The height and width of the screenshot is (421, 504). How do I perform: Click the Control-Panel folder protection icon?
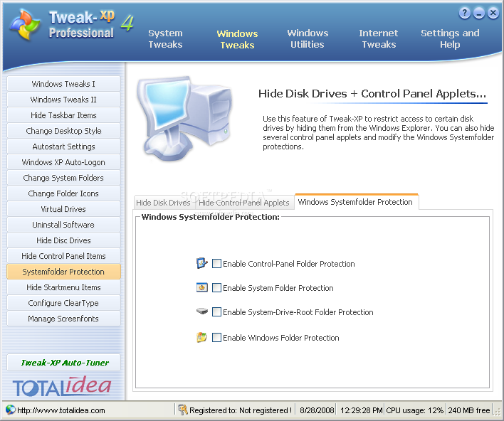pyautogui.click(x=202, y=263)
